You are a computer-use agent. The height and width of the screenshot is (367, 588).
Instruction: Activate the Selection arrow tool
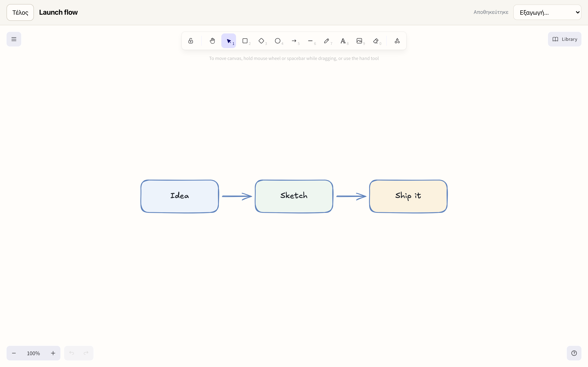tap(229, 41)
